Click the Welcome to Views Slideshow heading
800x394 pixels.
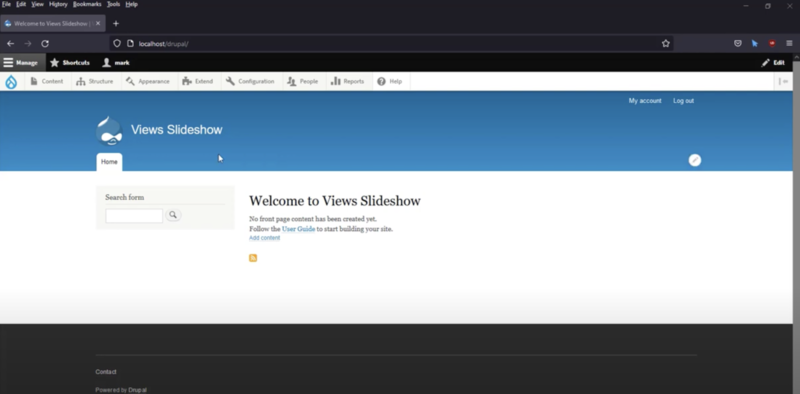(335, 201)
